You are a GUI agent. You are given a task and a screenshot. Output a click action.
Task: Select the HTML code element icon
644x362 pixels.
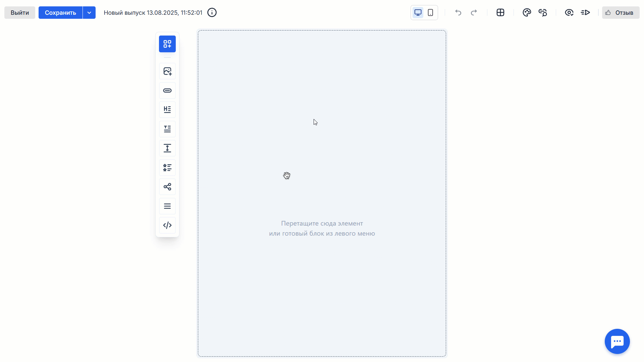click(167, 225)
